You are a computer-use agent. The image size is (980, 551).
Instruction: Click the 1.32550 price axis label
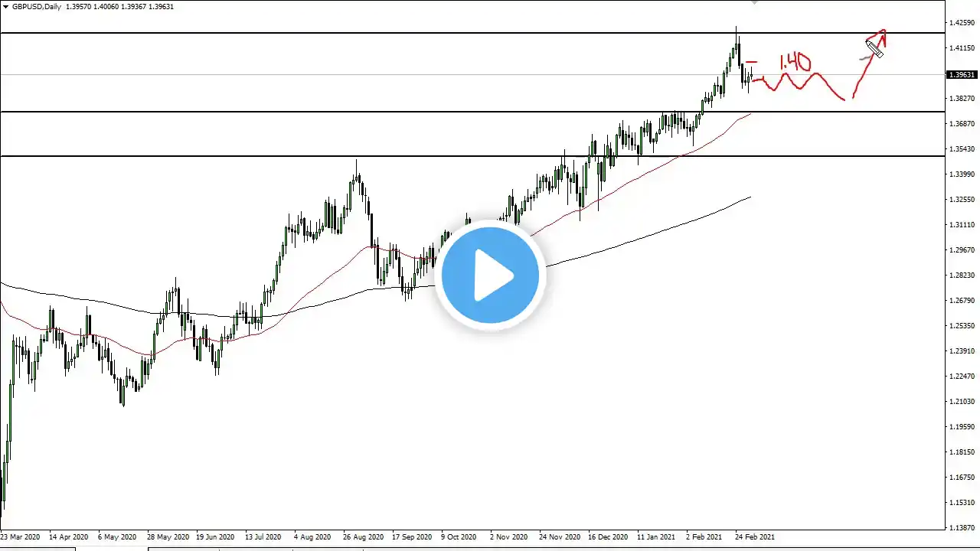pos(962,200)
